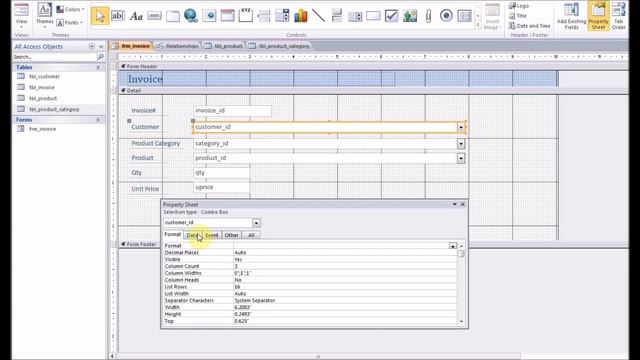Select the Button control tool
Viewport: 640px width, 360px height.
click(154, 16)
